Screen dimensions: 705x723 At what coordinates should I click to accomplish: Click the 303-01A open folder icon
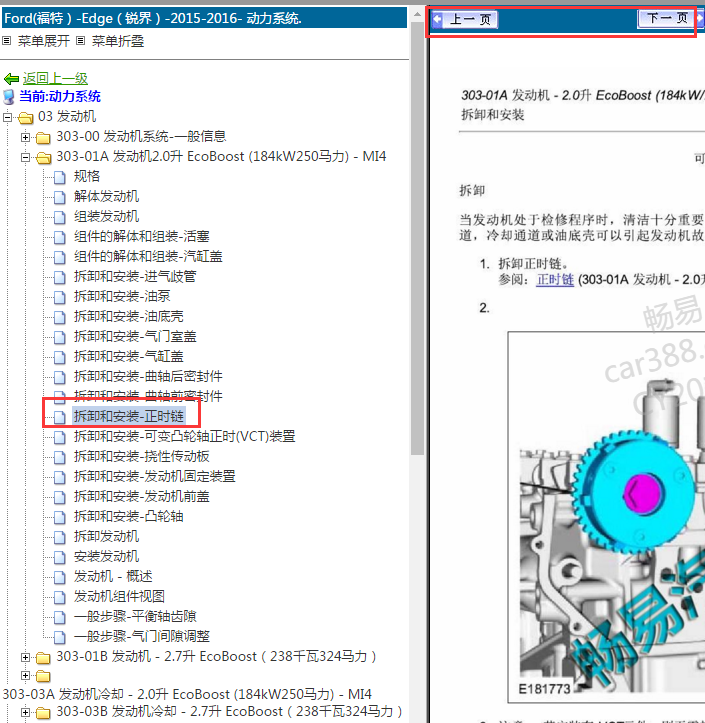pos(44,158)
